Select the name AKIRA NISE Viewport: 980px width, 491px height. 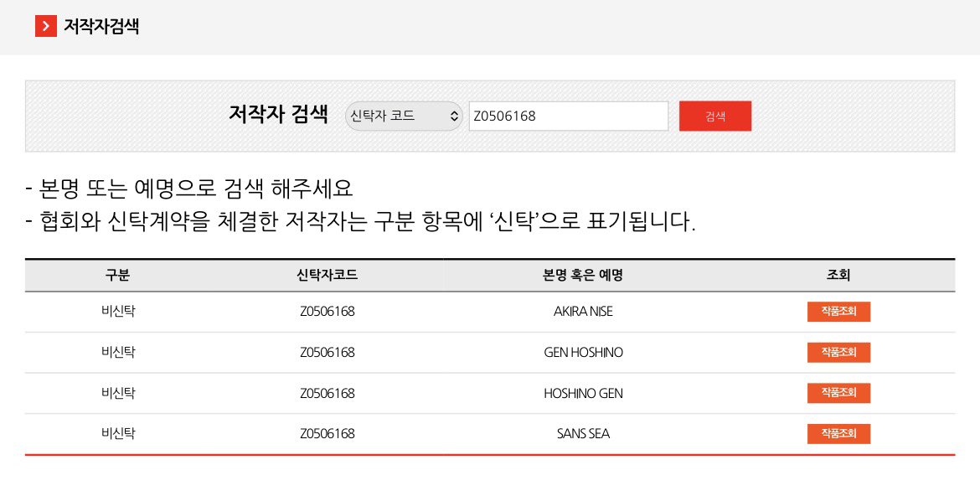click(x=583, y=312)
